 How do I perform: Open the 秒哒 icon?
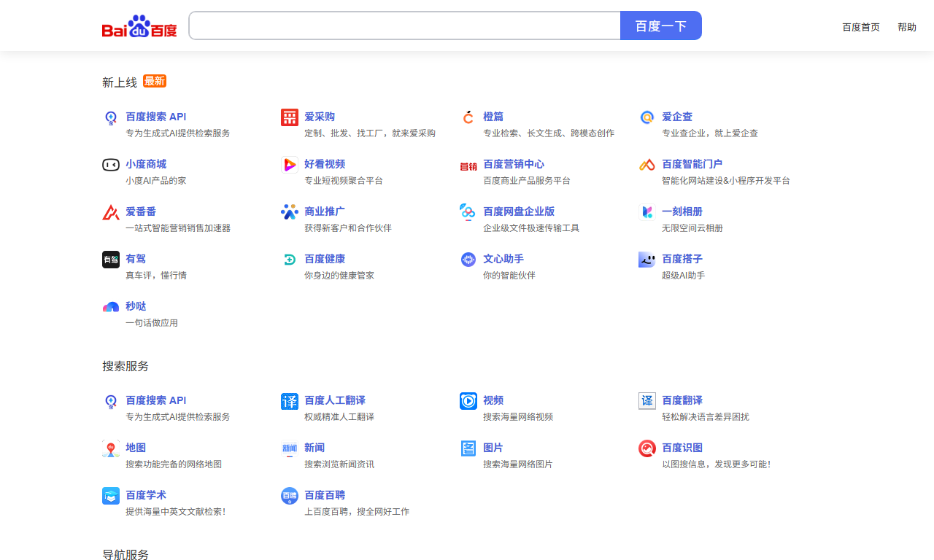click(x=111, y=307)
